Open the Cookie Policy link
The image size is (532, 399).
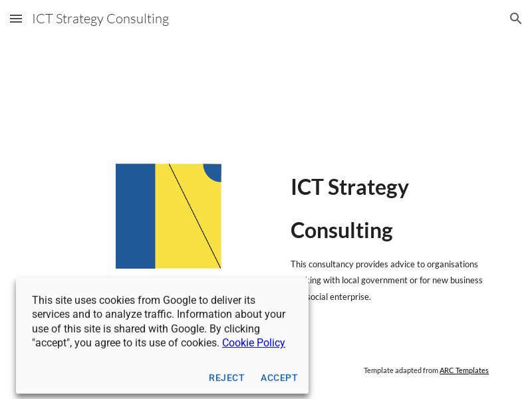[x=253, y=342]
